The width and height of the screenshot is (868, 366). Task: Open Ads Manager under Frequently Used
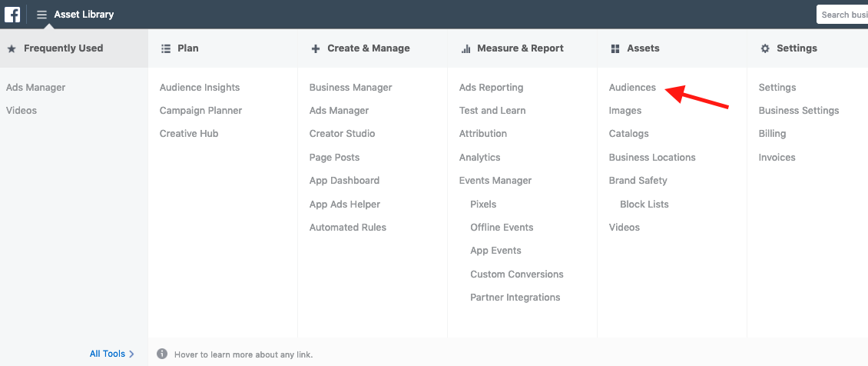pos(35,88)
